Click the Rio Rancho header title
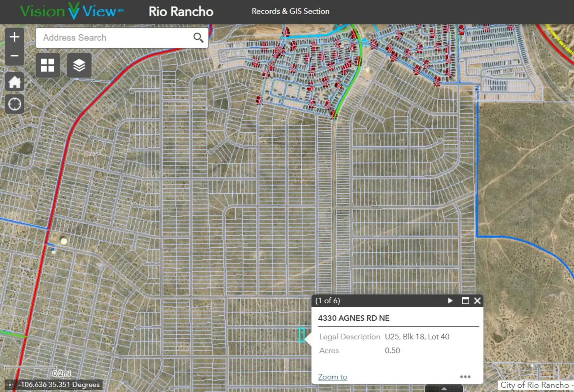574x392 pixels. point(181,12)
